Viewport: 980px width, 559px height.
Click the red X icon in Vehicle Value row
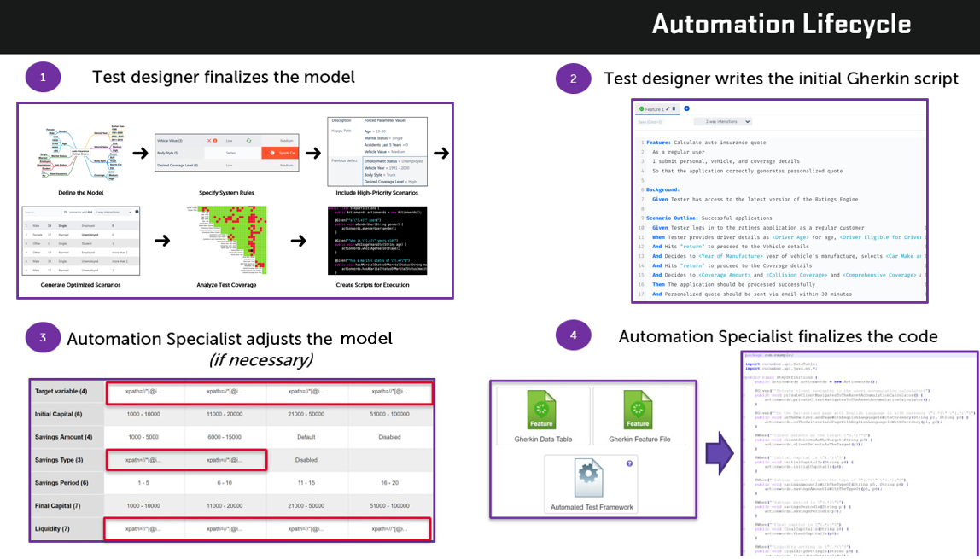pos(209,141)
